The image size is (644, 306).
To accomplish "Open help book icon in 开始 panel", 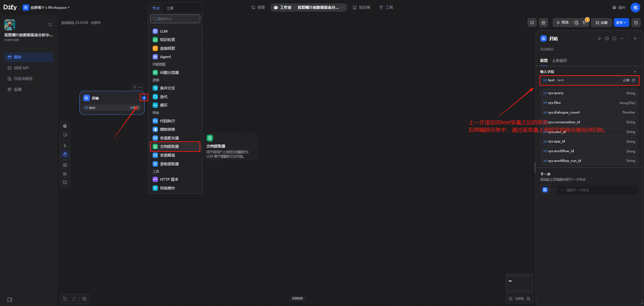I will pos(614,39).
